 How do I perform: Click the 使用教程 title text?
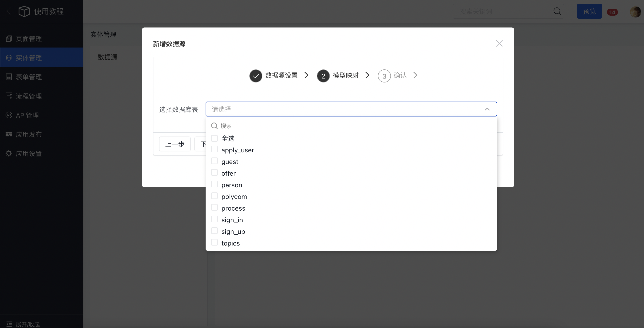click(49, 11)
